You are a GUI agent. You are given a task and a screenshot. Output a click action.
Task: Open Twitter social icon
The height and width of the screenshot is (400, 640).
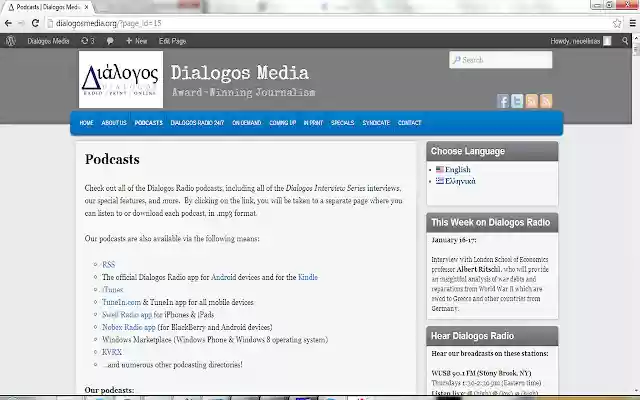[x=517, y=101]
